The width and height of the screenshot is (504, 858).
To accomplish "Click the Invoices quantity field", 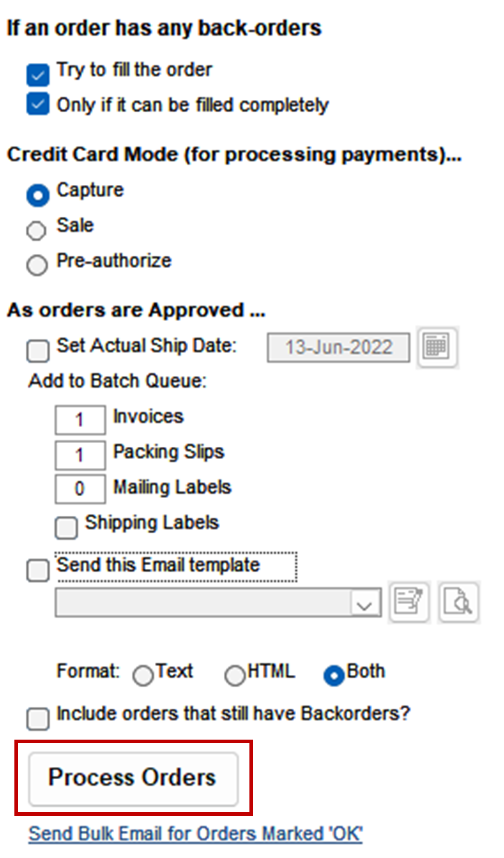I will tap(80, 420).
